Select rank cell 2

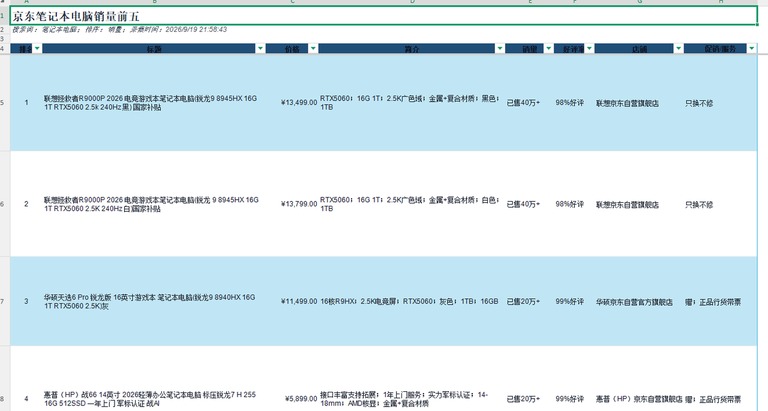[x=26, y=204]
